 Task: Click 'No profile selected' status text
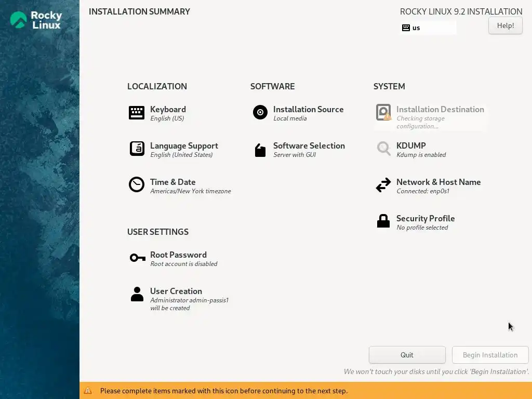[422, 228]
